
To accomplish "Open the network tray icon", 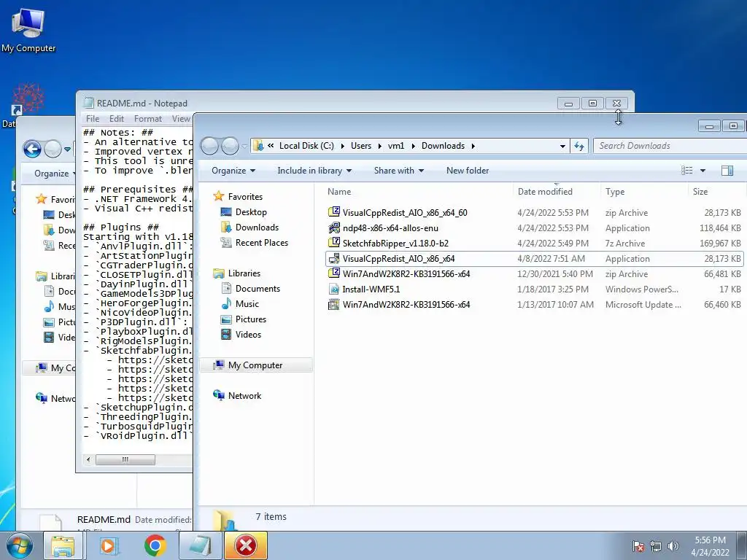I will click(656, 546).
